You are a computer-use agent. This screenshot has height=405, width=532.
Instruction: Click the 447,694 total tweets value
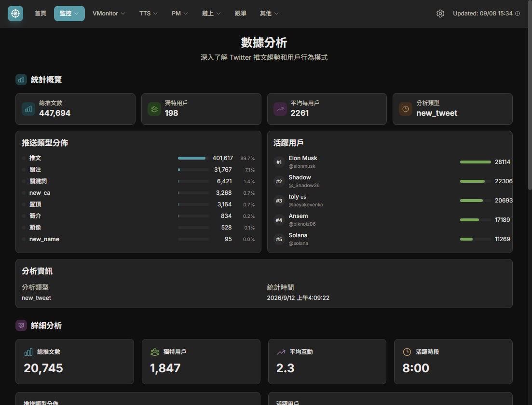[x=55, y=113]
